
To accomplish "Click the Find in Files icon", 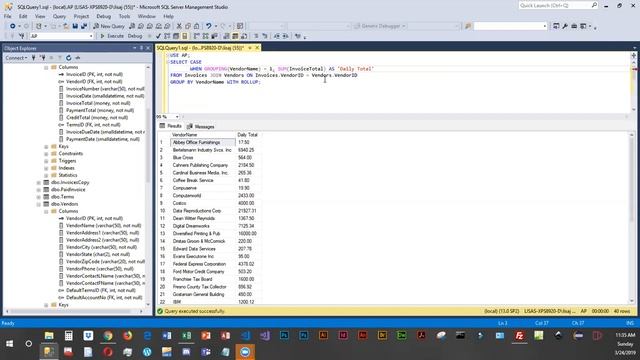I will coord(468,26).
